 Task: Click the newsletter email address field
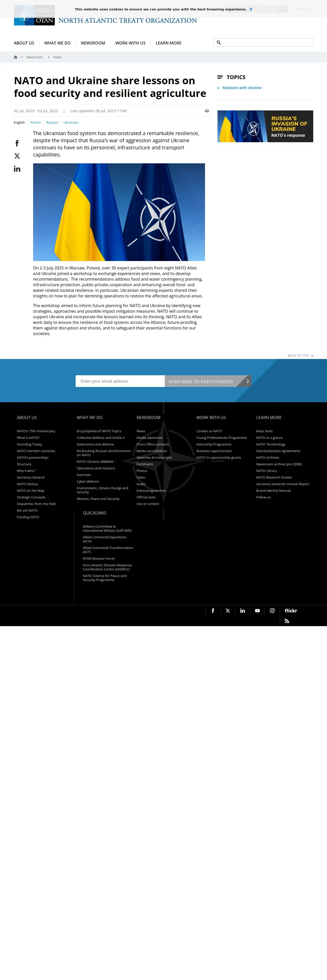point(120,381)
